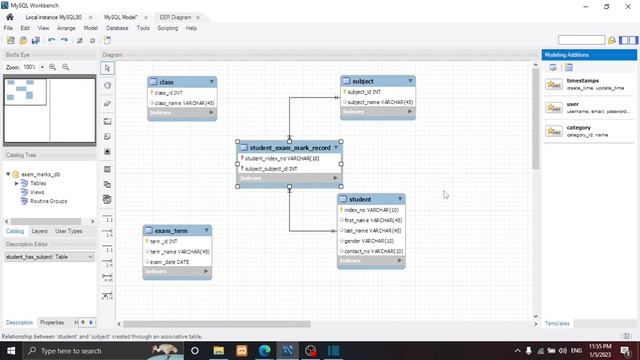Collapse the exam_marks_db schema node
Image resolution: width=640 pixels, height=360 pixels.
click(8, 174)
